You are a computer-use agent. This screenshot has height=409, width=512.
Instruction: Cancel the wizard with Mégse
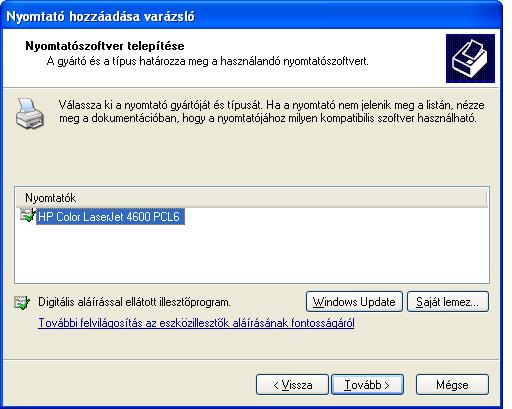(452, 385)
